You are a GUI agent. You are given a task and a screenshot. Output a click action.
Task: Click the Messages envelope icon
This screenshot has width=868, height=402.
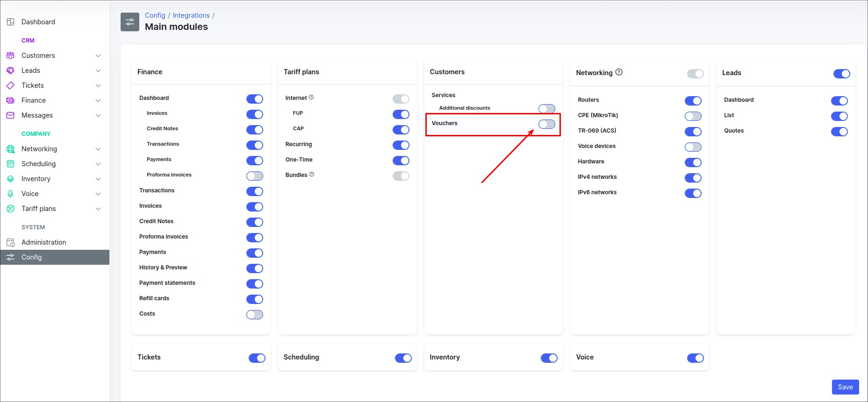click(x=10, y=115)
